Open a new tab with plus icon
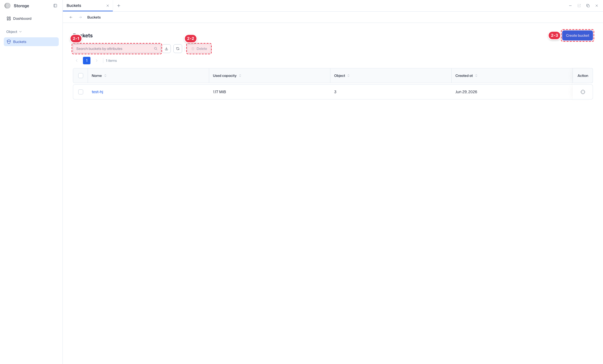This screenshot has height=364, width=603. click(119, 6)
